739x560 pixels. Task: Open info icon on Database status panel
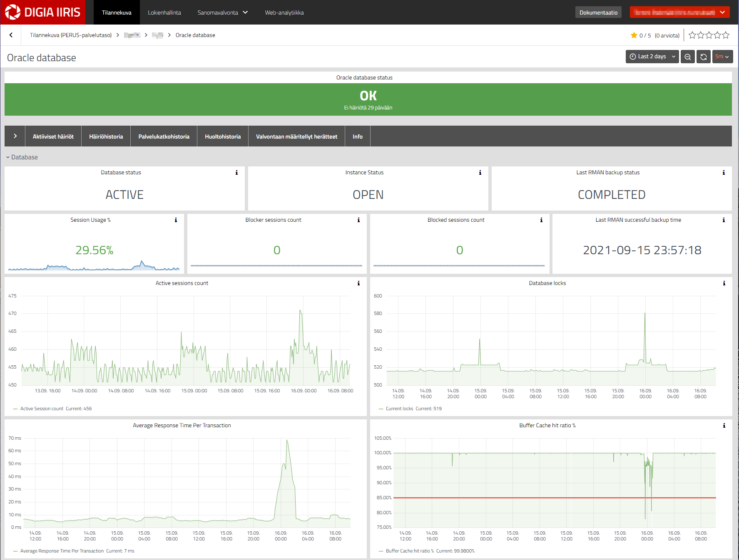pos(236,173)
